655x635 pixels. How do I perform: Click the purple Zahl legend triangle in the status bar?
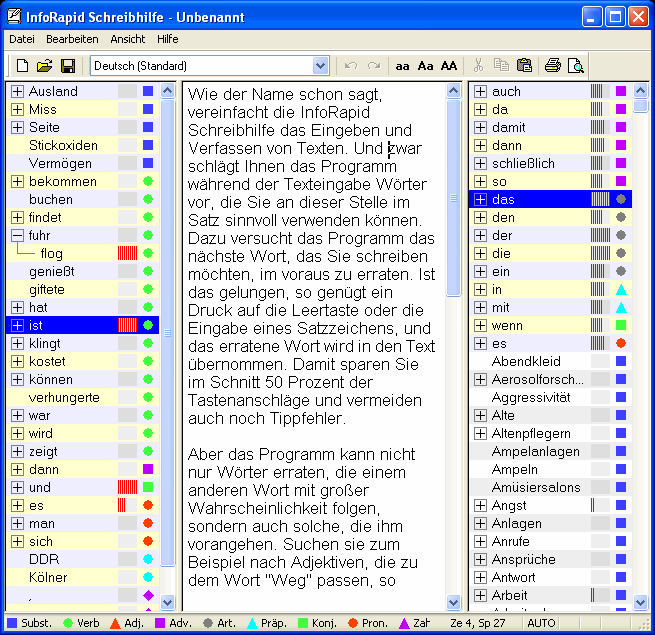pos(404,623)
